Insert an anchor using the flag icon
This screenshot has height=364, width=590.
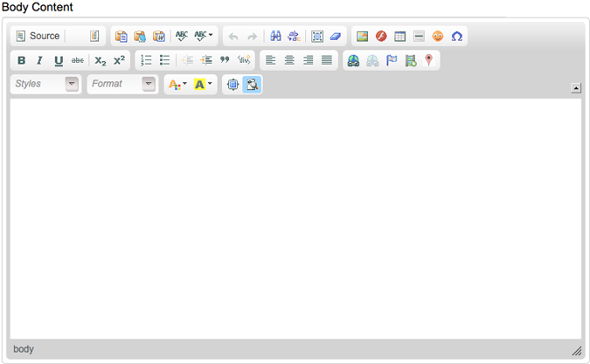pyautogui.click(x=391, y=60)
